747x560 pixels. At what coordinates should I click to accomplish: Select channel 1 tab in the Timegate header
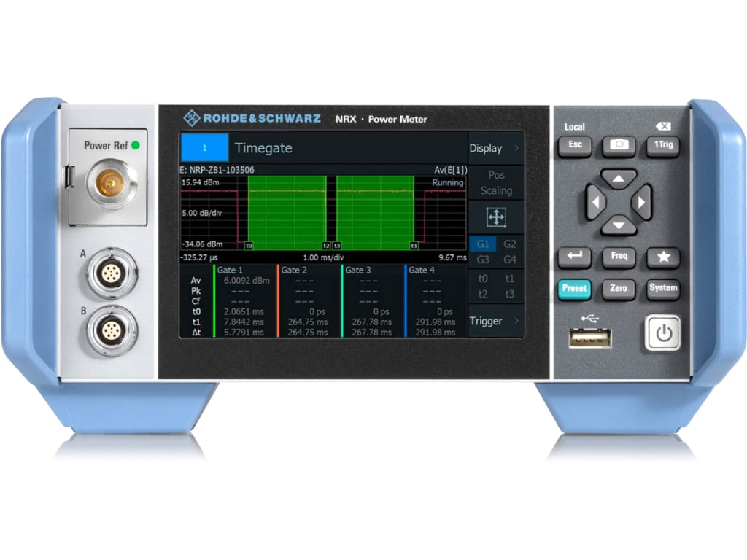coord(204,147)
